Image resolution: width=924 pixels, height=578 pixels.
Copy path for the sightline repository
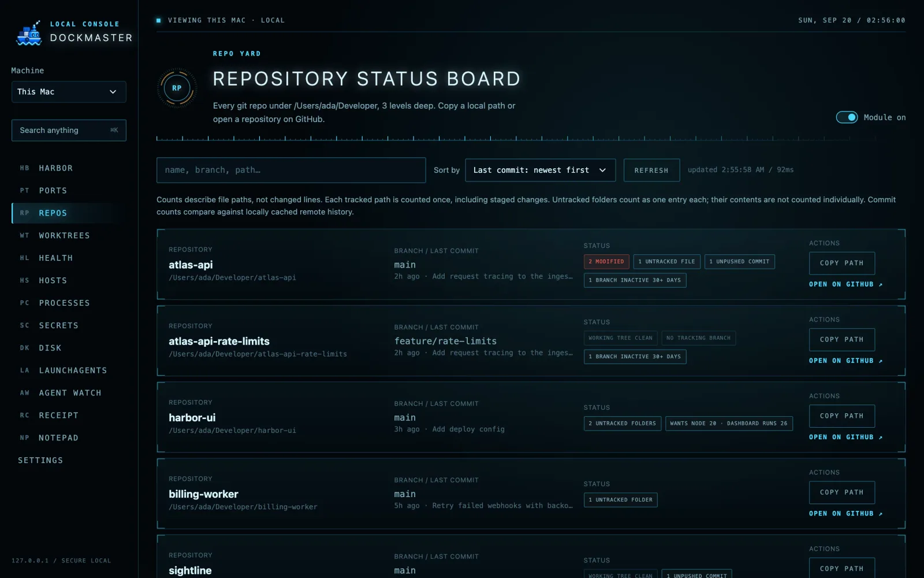point(842,568)
